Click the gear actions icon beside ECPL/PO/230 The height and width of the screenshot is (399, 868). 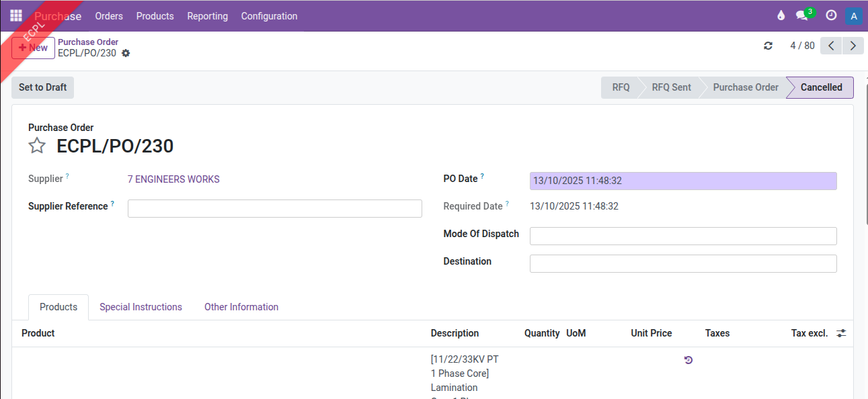click(126, 53)
